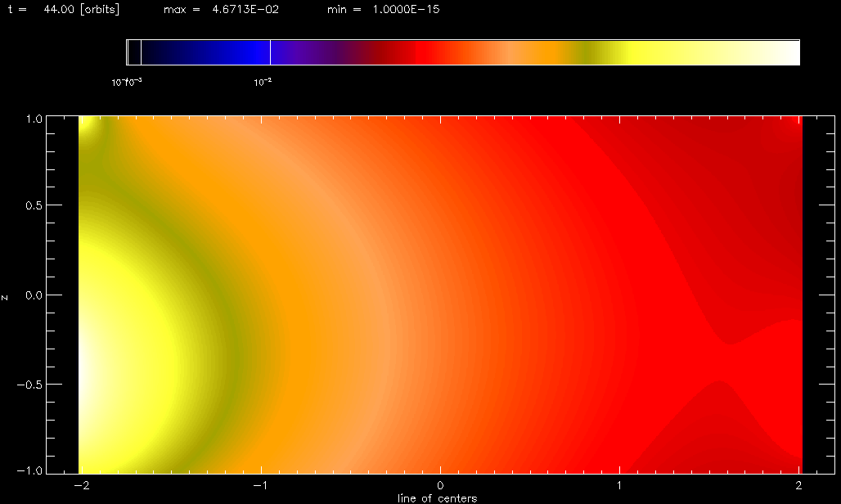
Task: Click the x-axis tick label "−1"
Action: click(x=261, y=485)
